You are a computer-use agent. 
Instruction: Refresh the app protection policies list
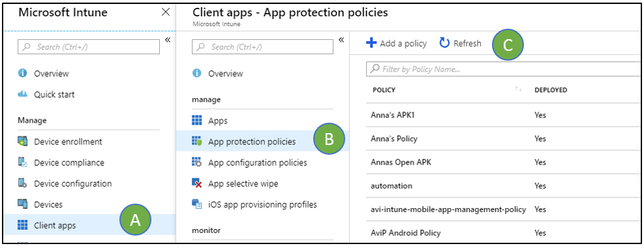tap(461, 43)
